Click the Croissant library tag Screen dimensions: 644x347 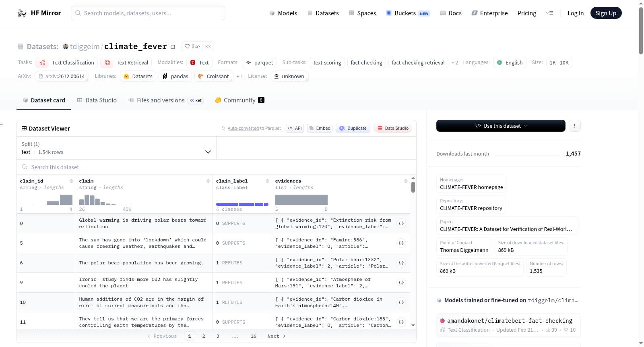click(214, 76)
